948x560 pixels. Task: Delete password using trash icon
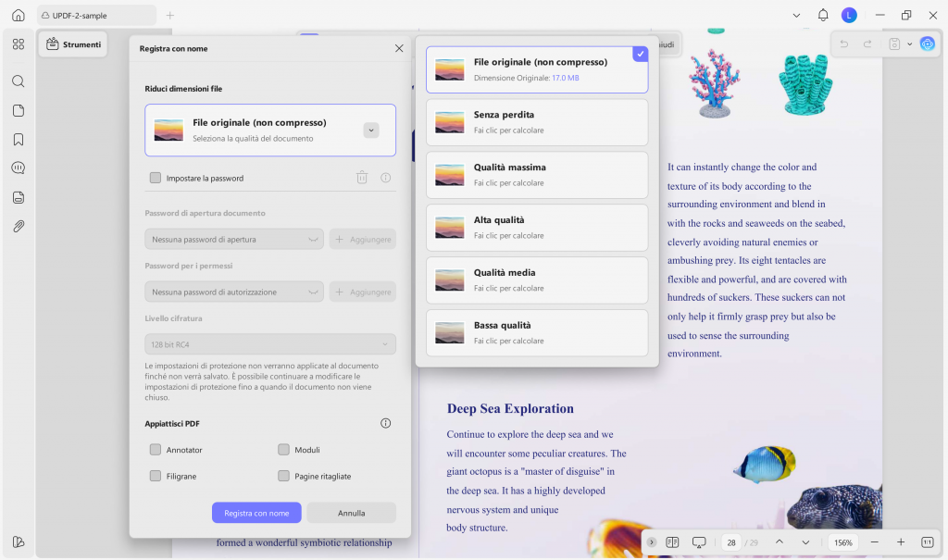tap(362, 177)
